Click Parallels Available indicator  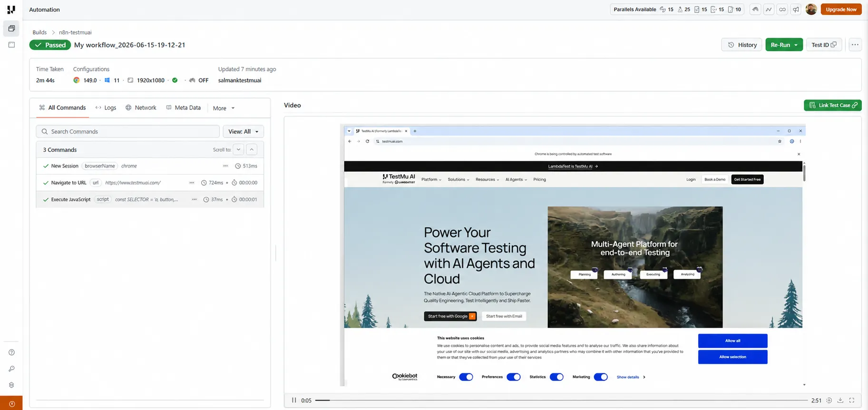[677, 10]
